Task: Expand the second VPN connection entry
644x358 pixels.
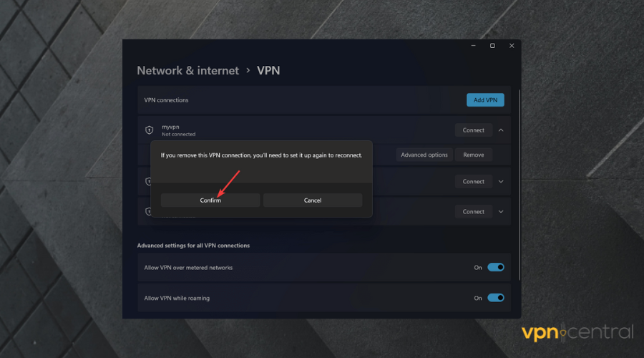Action: click(501, 182)
